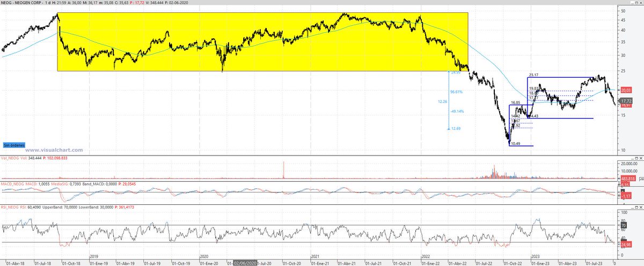Click the -49.14% measurement label
The height and width of the screenshot is (266, 644).
[457, 112]
